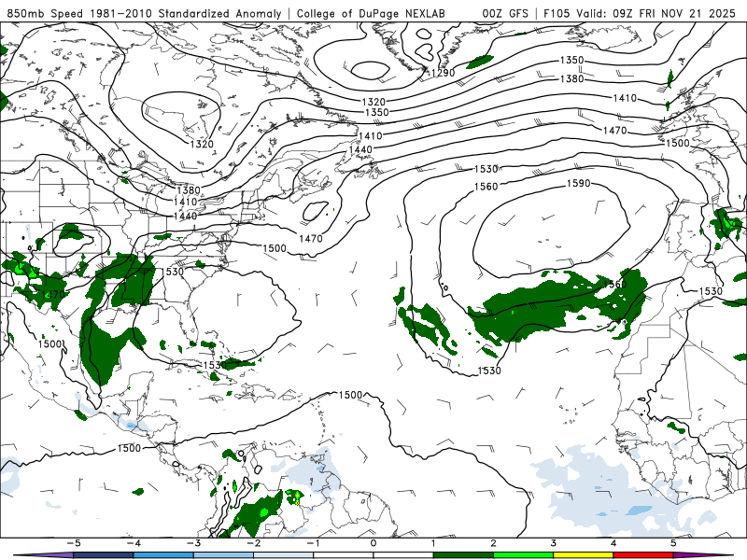Screen dimensions: 747x560
Task: Select the light blue -3 to -2 swatch
Action: (223, 555)
